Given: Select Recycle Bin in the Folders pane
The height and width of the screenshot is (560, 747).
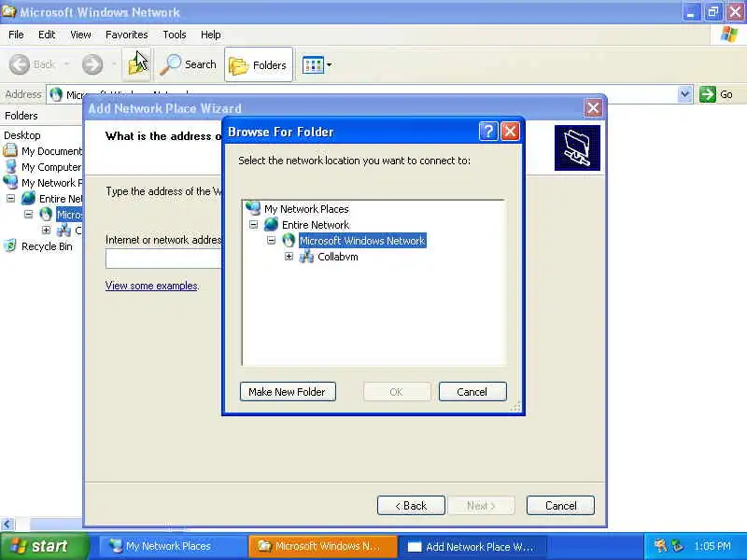Looking at the screenshot, I should [47, 246].
